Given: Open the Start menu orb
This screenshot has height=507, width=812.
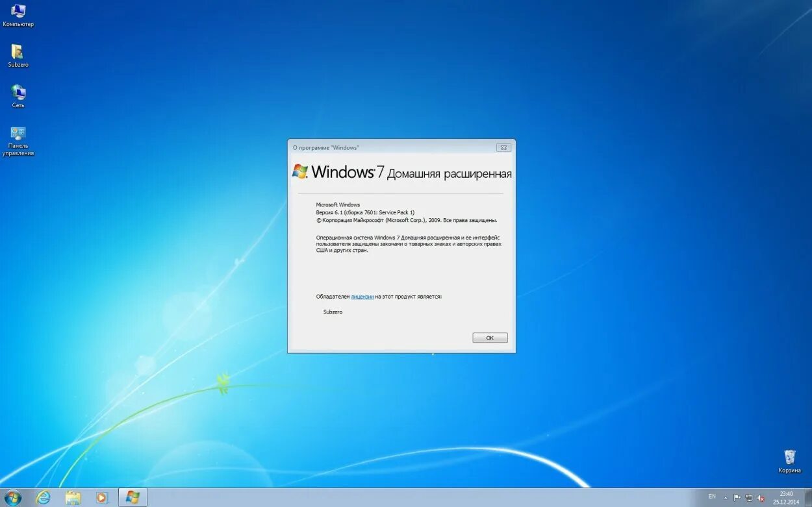Looking at the screenshot, I should [12, 498].
